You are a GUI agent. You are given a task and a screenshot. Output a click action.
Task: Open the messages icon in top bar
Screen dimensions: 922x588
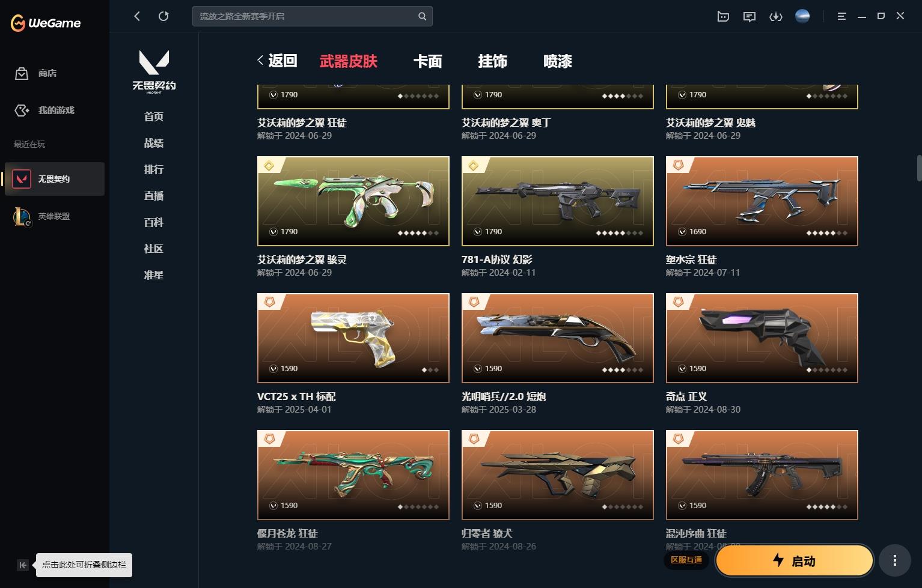(x=750, y=16)
